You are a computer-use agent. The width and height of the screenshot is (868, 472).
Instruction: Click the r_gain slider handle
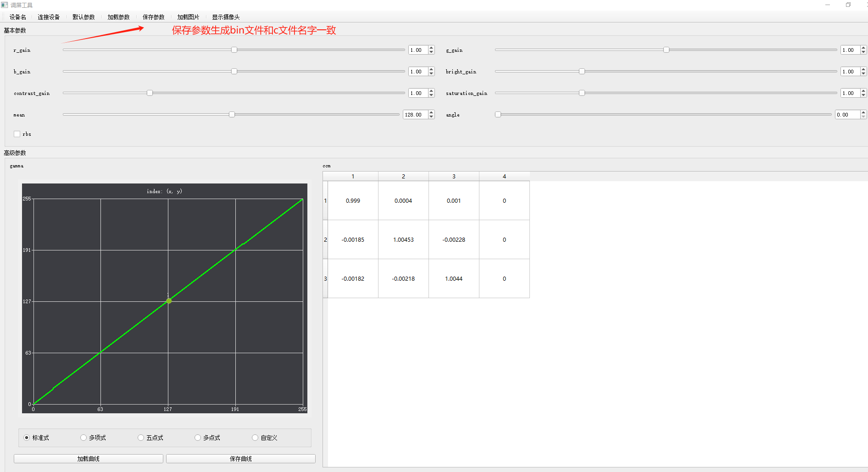(234, 50)
